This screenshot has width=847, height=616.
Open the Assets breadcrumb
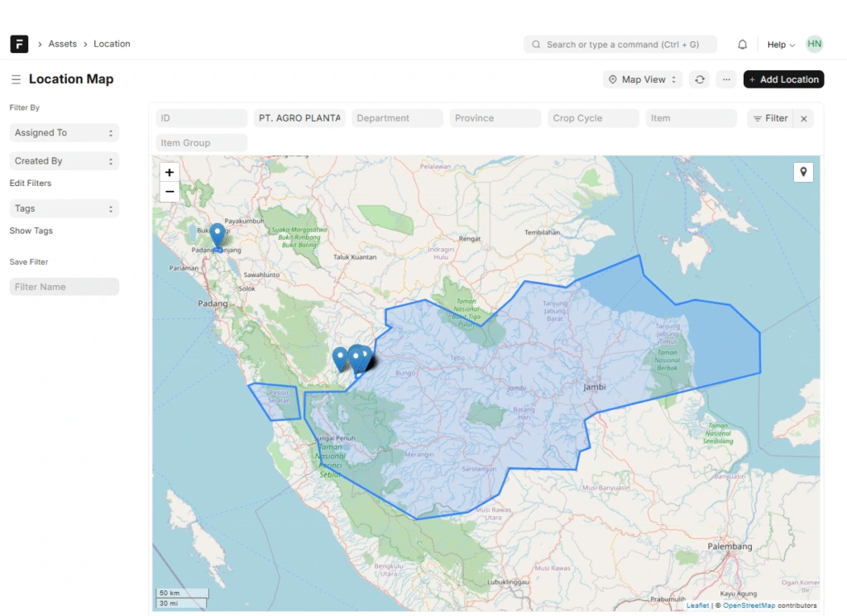pyautogui.click(x=63, y=44)
